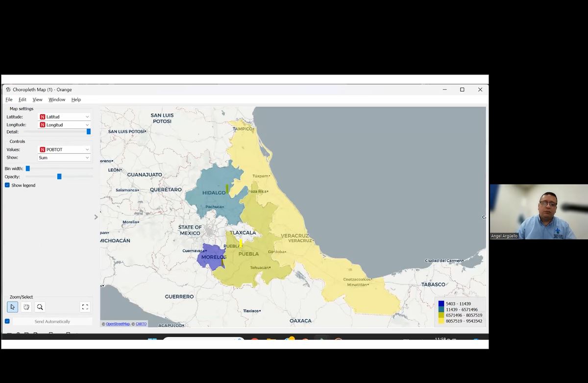Image resolution: width=588 pixels, height=383 pixels.
Task: Click the Opacity slider handle
Action: (x=59, y=176)
